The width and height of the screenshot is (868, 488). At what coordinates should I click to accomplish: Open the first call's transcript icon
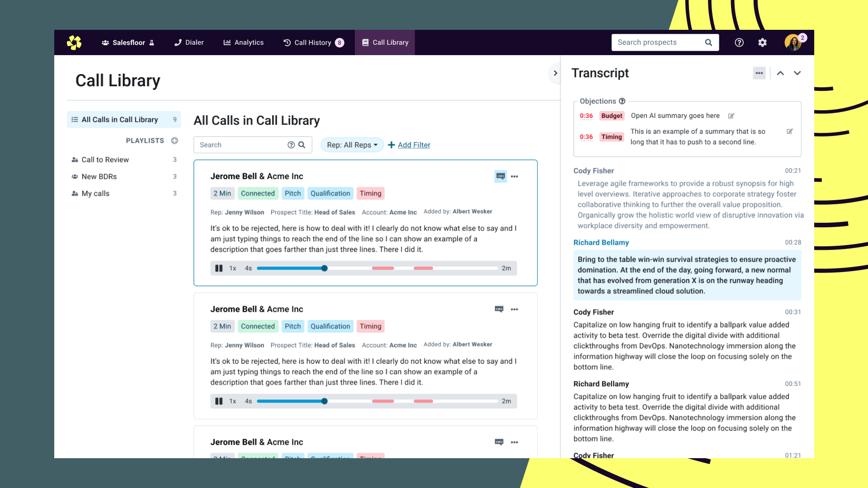[500, 176]
